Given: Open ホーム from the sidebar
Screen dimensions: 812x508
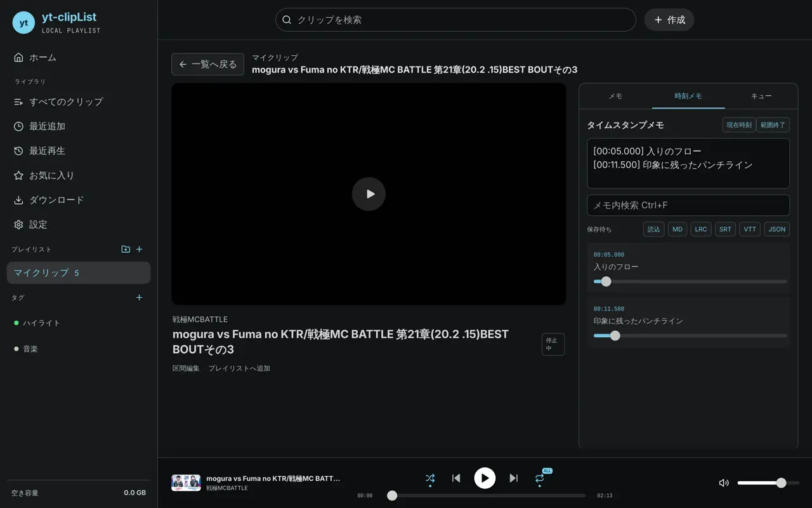Looking at the screenshot, I should [x=79, y=57].
